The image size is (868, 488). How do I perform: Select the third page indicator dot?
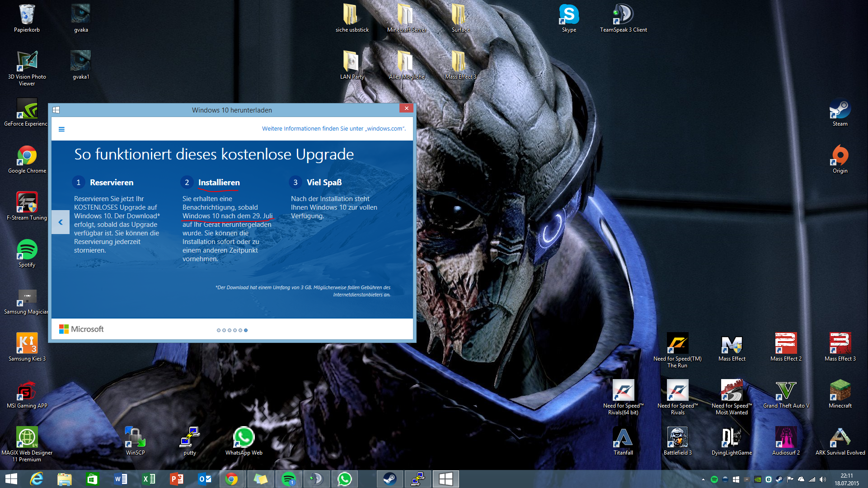coord(230,330)
